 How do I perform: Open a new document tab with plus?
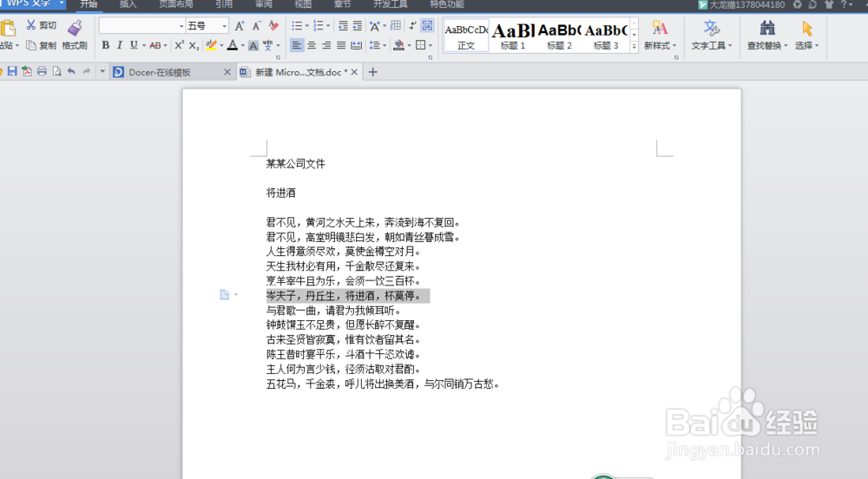pyautogui.click(x=372, y=72)
